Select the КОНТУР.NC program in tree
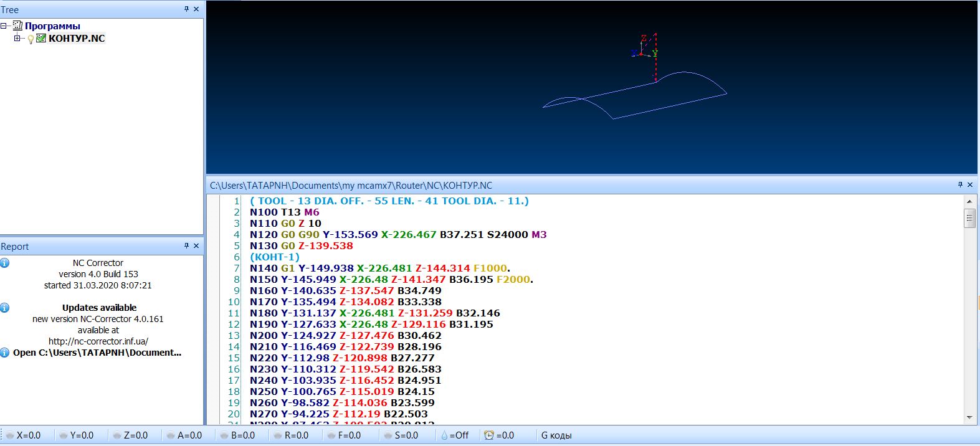The width and height of the screenshot is (980, 446). pos(77,38)
